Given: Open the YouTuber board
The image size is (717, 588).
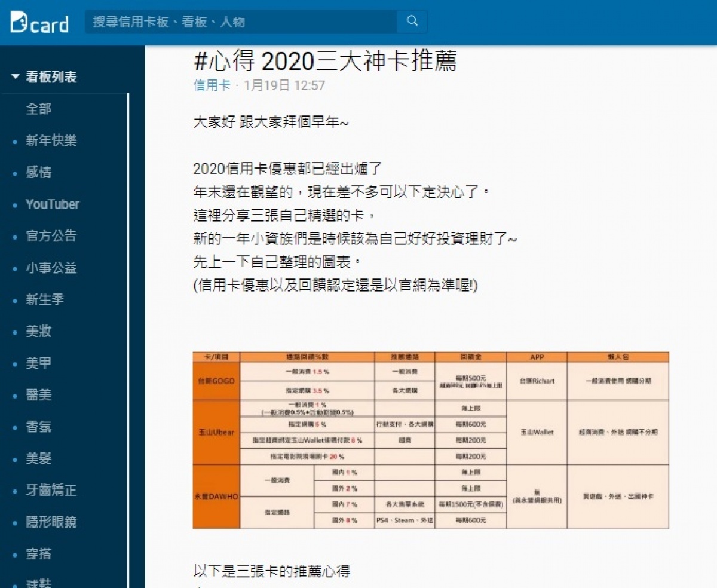Looking at the screenshot, I should [53, 204].
